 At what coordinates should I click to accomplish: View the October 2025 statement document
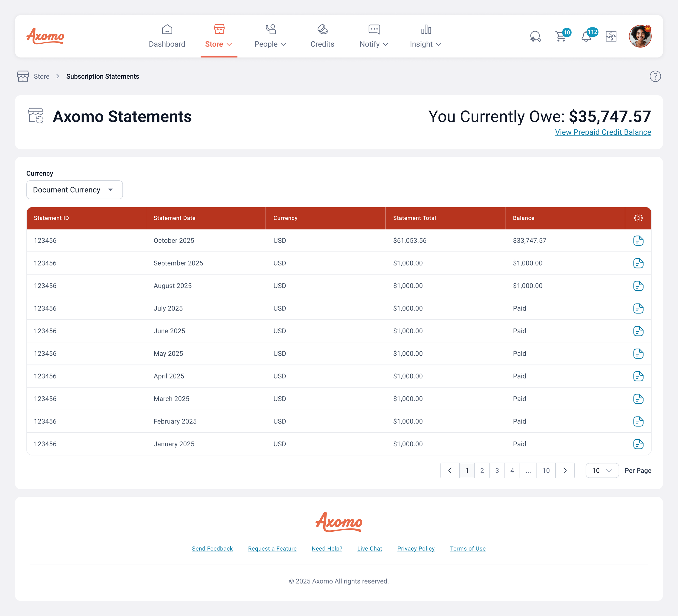tap(638, 241)
